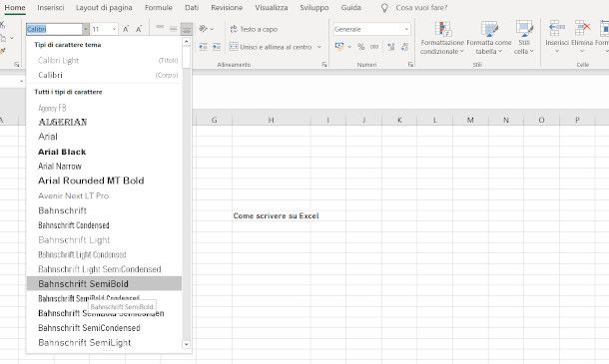Decrease the cell indent
609x364 pixels.
pyautogui.click(x=203, y=47)
